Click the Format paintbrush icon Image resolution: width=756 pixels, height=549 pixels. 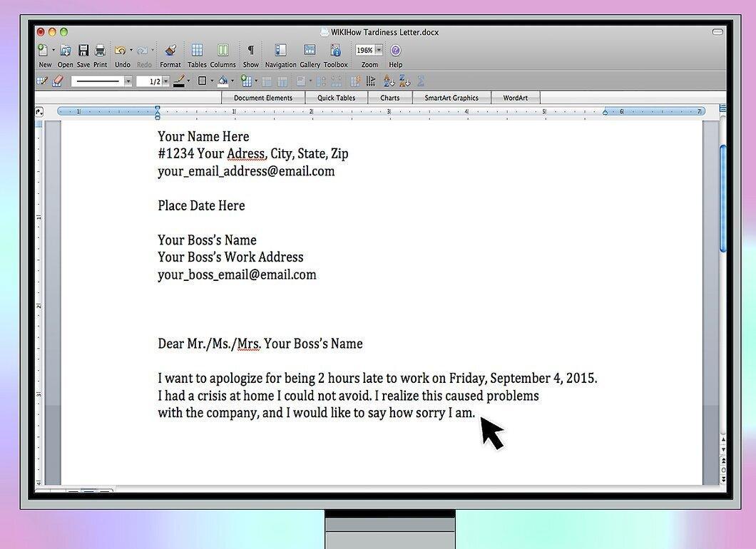(x=170, y=50)
